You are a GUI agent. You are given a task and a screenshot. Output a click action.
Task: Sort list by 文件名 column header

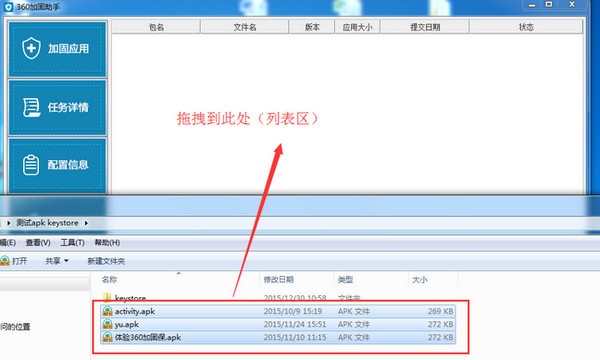pos(245,27)
